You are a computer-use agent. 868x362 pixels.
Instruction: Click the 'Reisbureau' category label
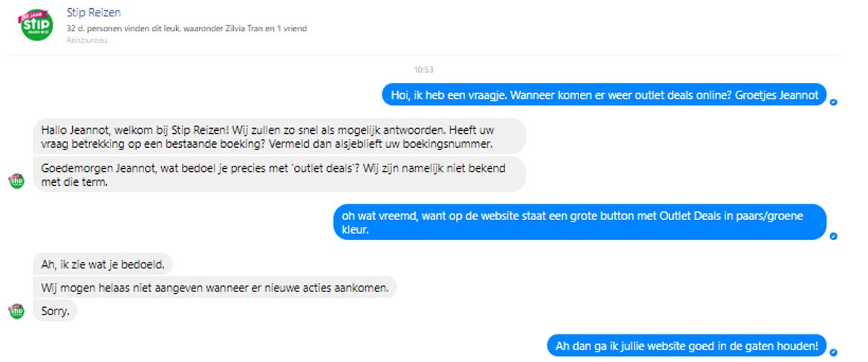(87, 40)
